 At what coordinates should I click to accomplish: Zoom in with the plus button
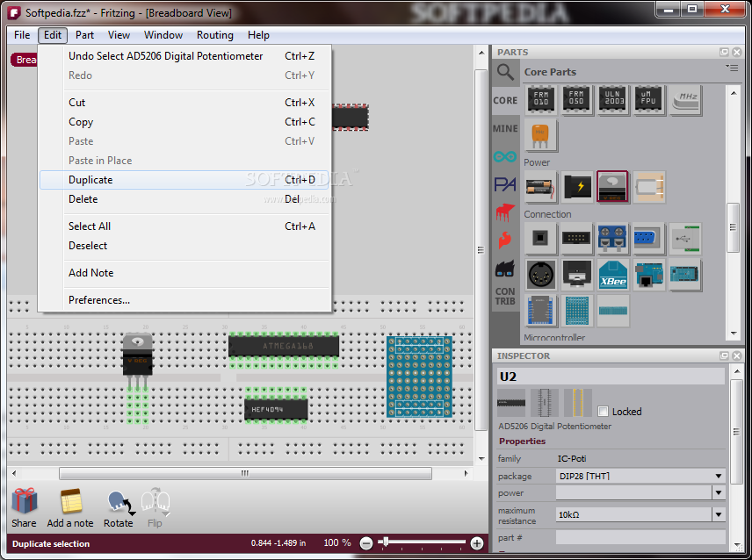coord(477,543)
